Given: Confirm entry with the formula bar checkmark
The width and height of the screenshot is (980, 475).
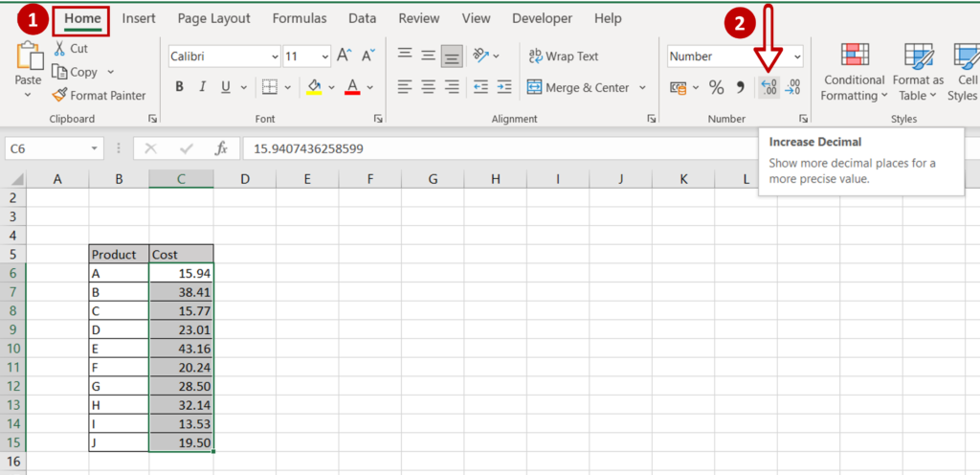Looking at the screenshot, I should tap(186, 148).
